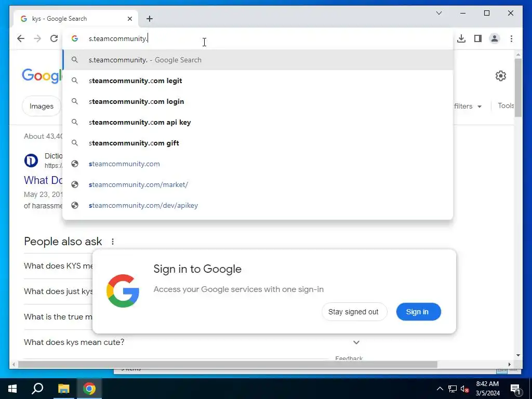Click the forward navigation arrow

click(x=37, y=38)
